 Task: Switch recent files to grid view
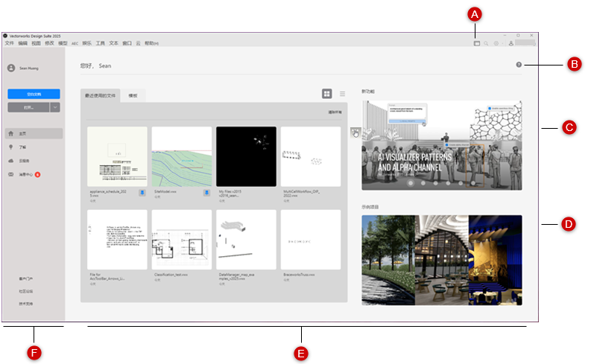326,94
